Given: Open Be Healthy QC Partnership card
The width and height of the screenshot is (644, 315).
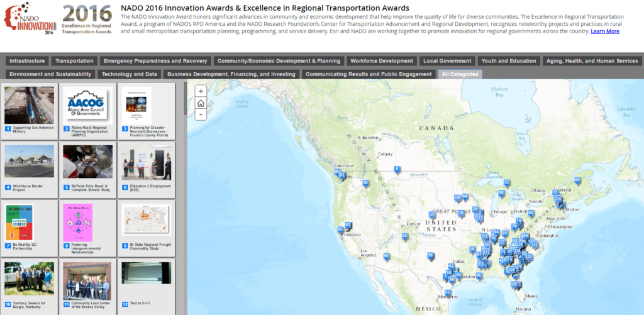Looking at the screenshot, I should [29, 229].
